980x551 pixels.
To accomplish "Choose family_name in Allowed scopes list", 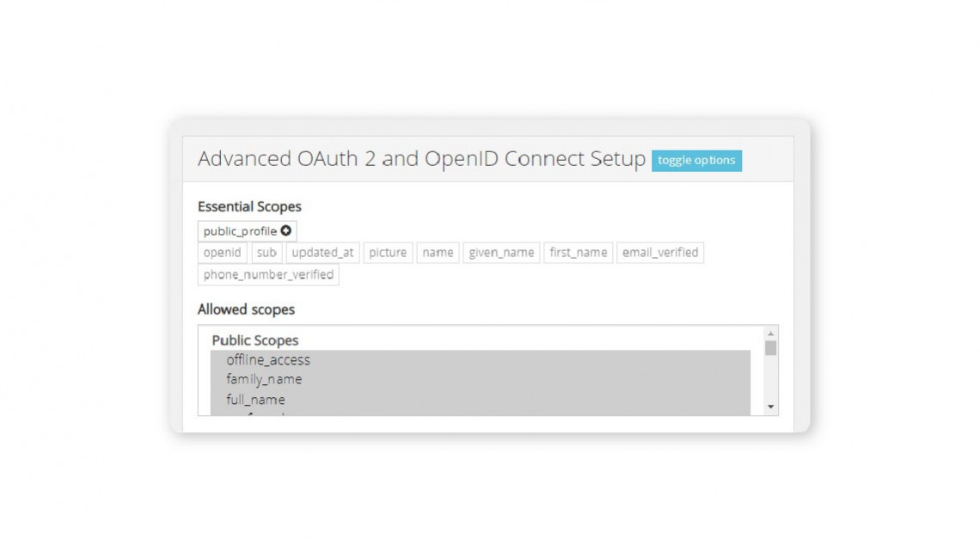I will pos(264,379).
